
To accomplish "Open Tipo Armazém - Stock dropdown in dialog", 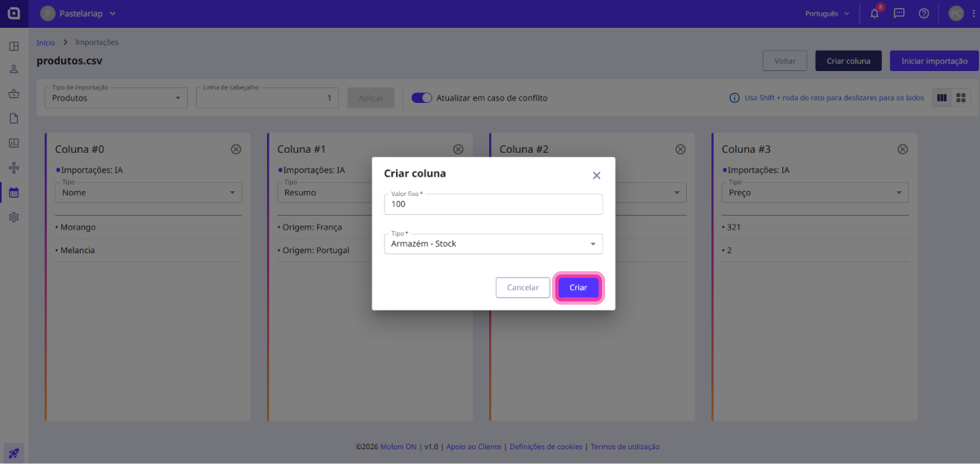I will point(493,243).
